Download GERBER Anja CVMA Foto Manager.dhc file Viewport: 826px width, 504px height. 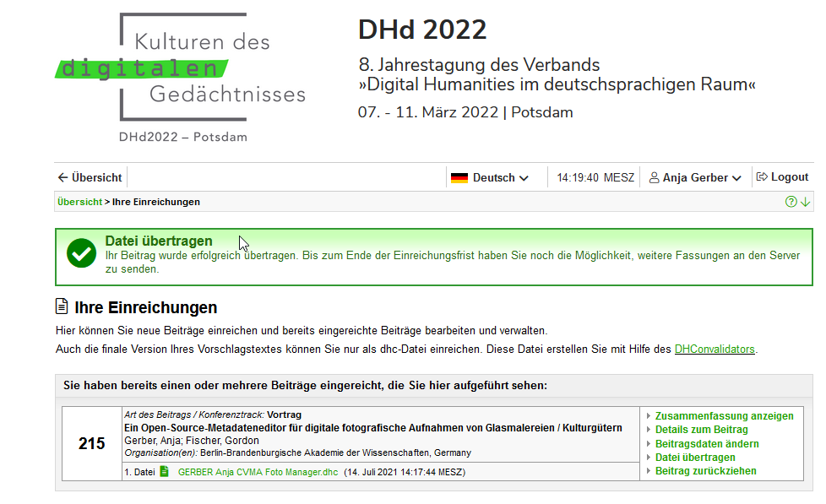pos(258,472)
